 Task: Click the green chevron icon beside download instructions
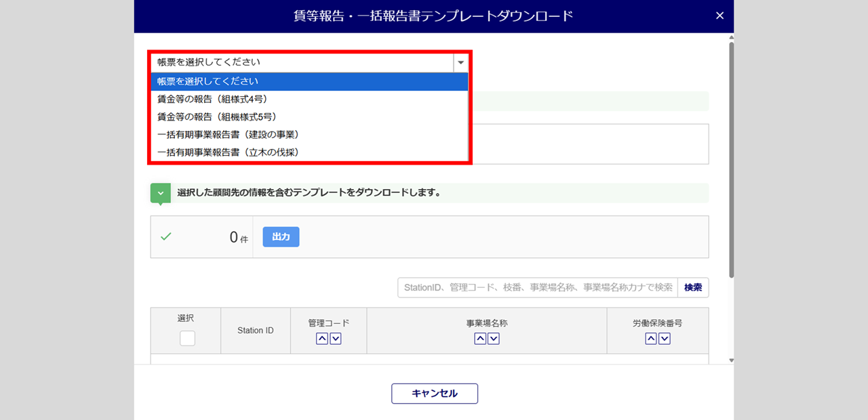[160, 193]
